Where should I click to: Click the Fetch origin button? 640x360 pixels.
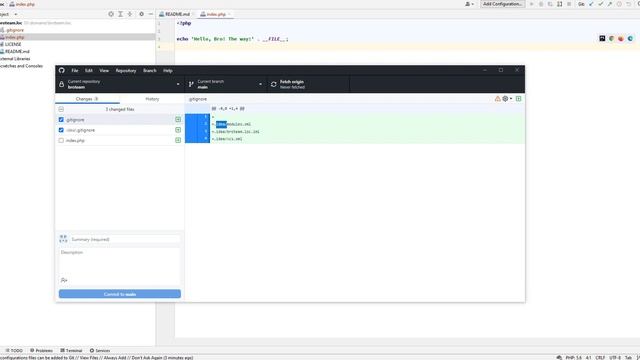tap(308, 84)
